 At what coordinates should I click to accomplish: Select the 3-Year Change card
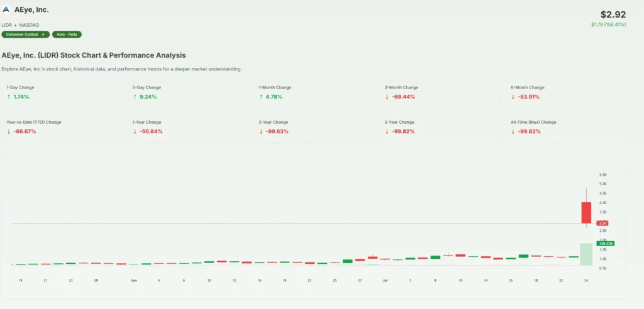[314, 127]
